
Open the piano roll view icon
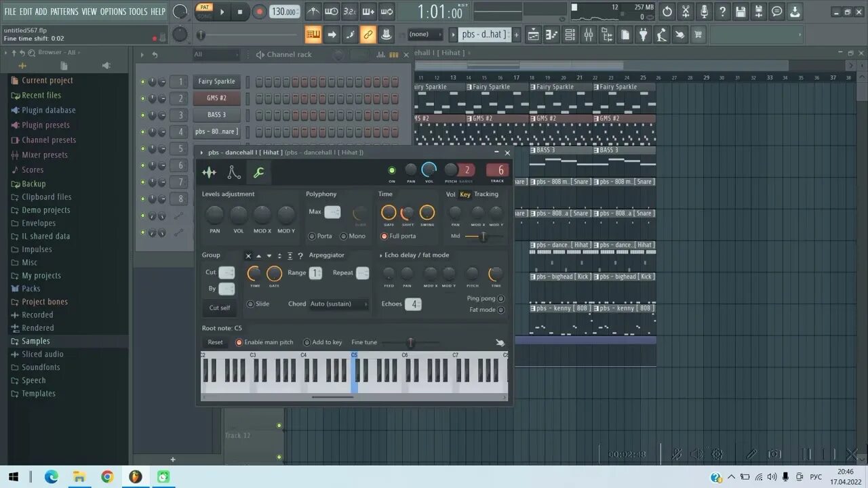tap(552, 35)
